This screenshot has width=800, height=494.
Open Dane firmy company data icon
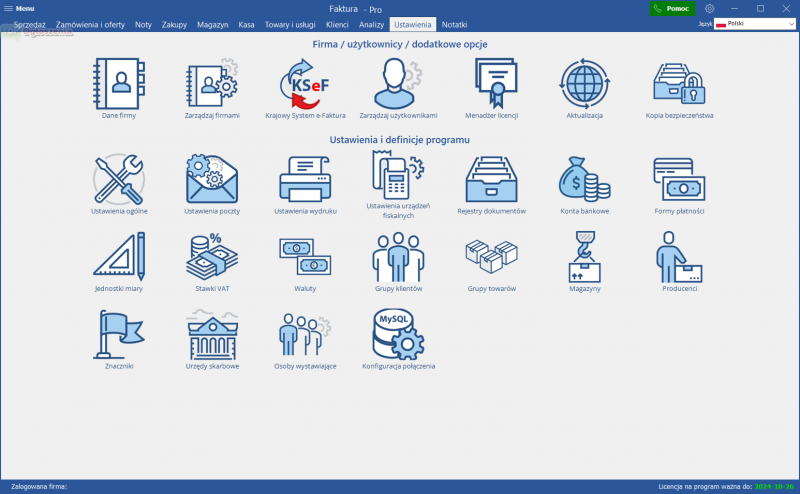pos(119,83)
